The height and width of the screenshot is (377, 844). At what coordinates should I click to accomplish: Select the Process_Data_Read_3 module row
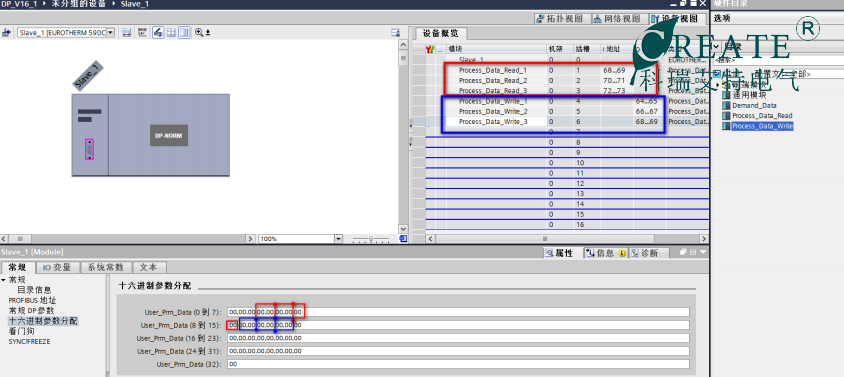(566, 90)
